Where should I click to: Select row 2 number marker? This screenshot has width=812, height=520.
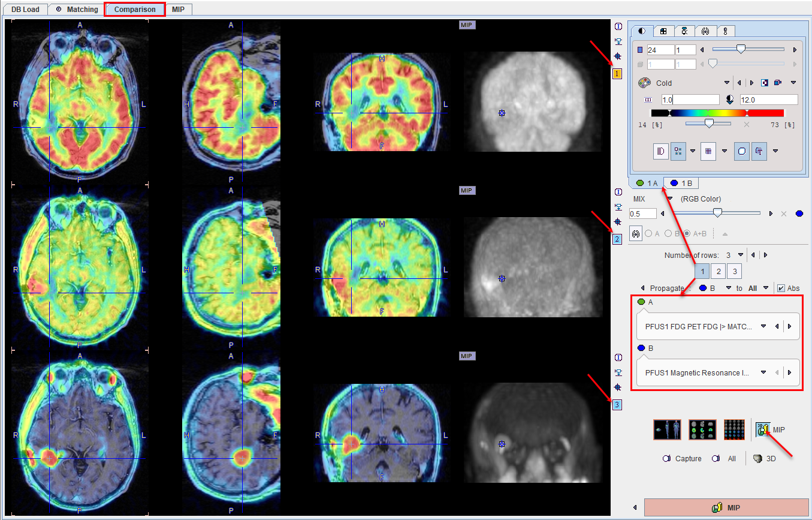coord(617,239)
